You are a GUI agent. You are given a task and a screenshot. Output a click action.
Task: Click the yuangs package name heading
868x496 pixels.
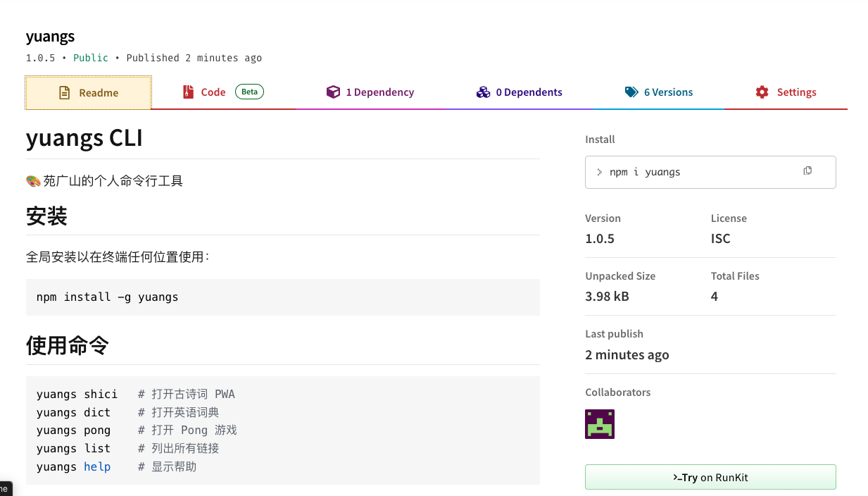pyautogui.click(x=50, y=36)
